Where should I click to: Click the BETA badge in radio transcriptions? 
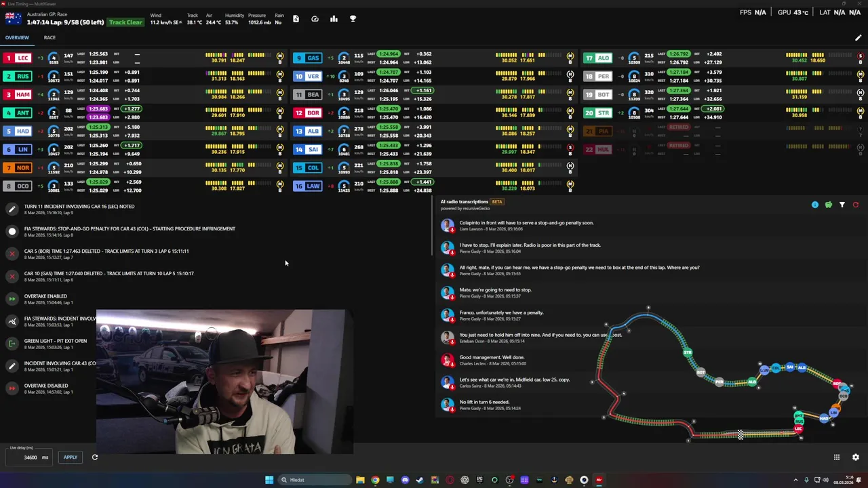497,201
